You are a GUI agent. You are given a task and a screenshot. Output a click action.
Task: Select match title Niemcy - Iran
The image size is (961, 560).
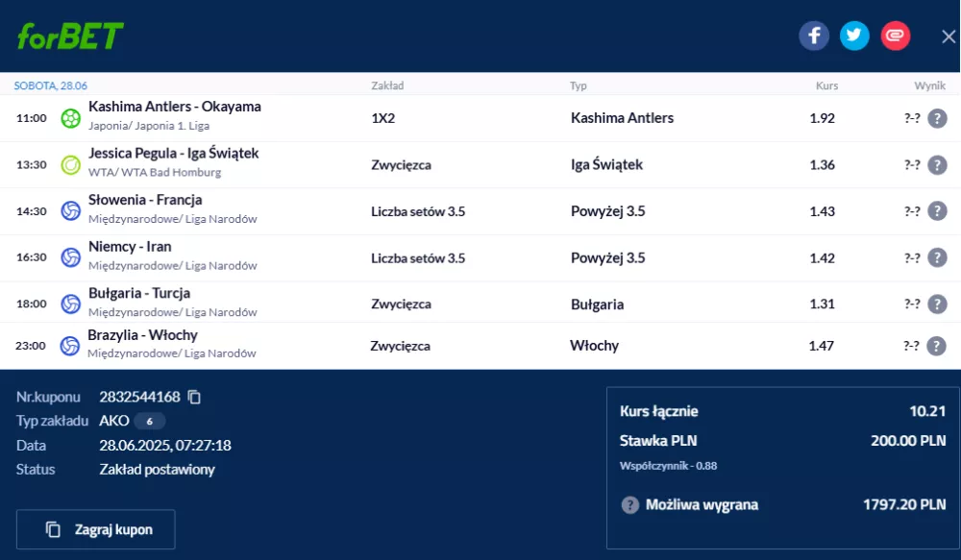click(x=130, y=246)
